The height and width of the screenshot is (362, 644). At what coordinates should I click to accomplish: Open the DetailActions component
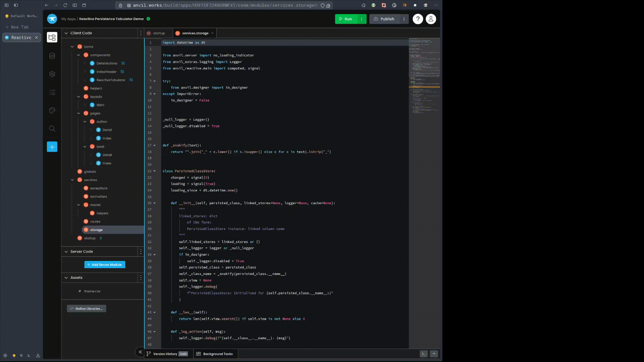(x=107, y=63)
